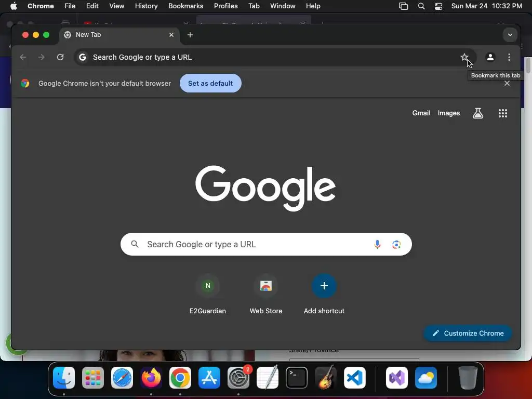Open the Apple menu

pos(14,6)
